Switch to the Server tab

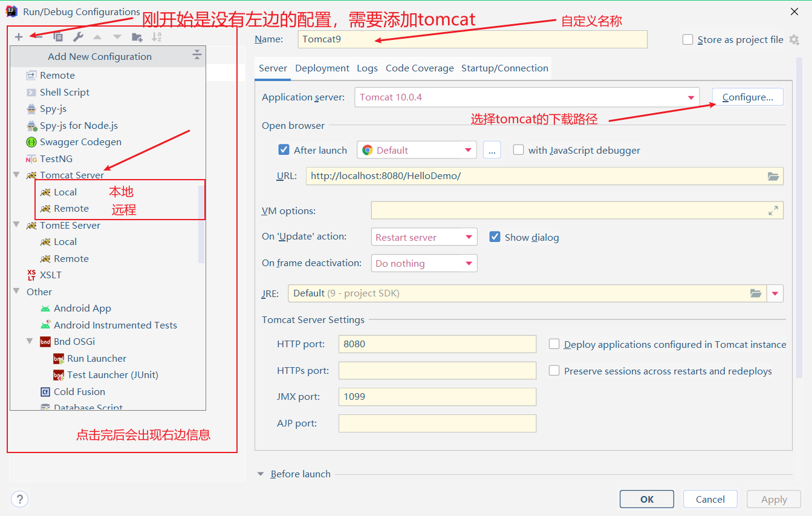(x=273, y=68)
